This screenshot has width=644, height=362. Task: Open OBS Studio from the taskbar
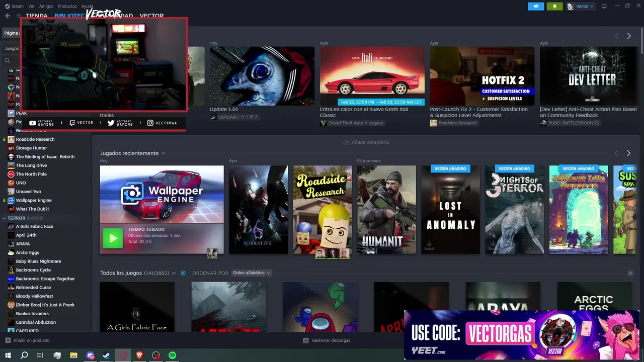click(156, 355)
